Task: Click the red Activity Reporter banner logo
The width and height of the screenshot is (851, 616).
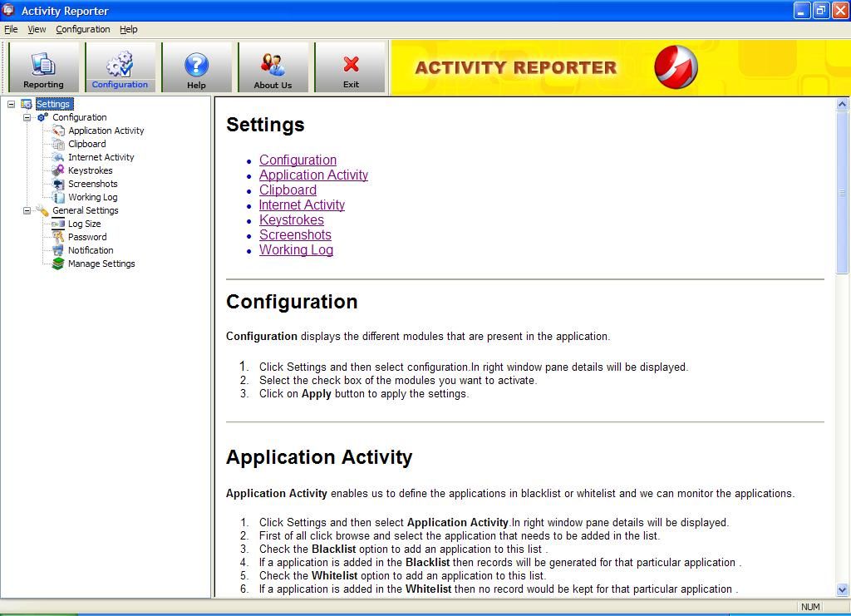Action: click(676, 67)
